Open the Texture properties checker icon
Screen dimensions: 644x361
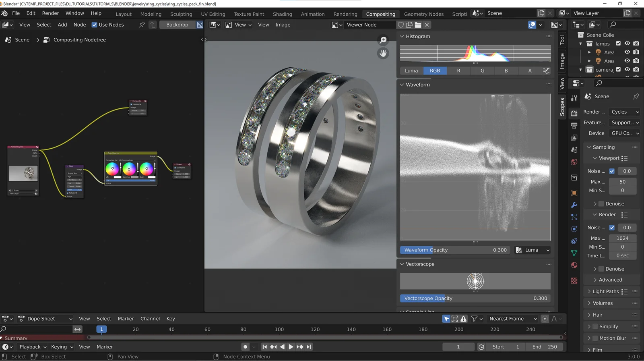[x=574, y=280]
